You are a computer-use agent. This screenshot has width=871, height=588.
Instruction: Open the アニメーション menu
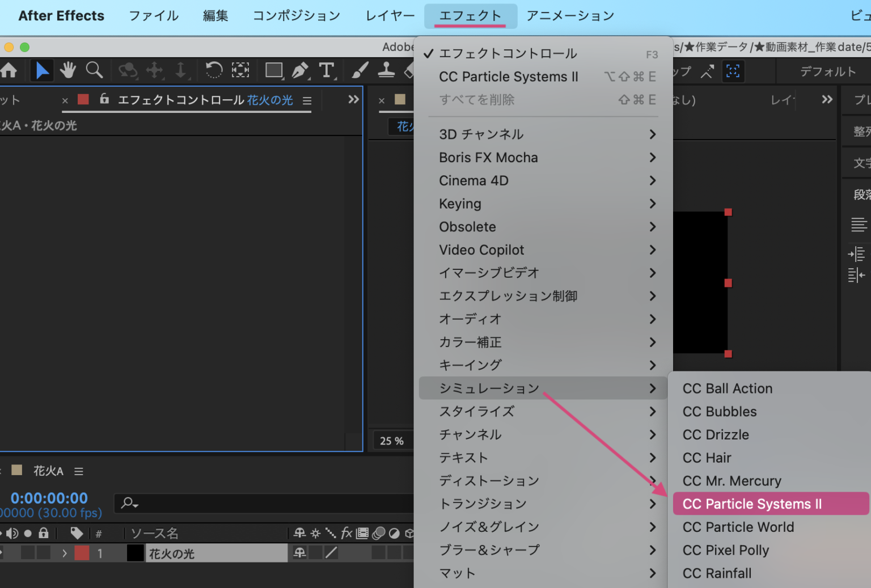pyautogui.click(x=569, y=15)
